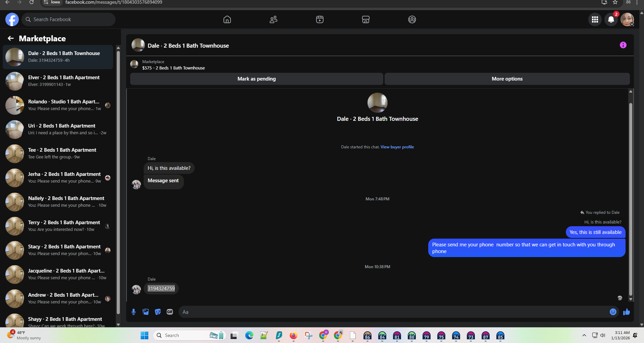Open Jerha 2 Beds 1 Bath Apartment chat
Screen dimensions: 644x343
(58, 178)
